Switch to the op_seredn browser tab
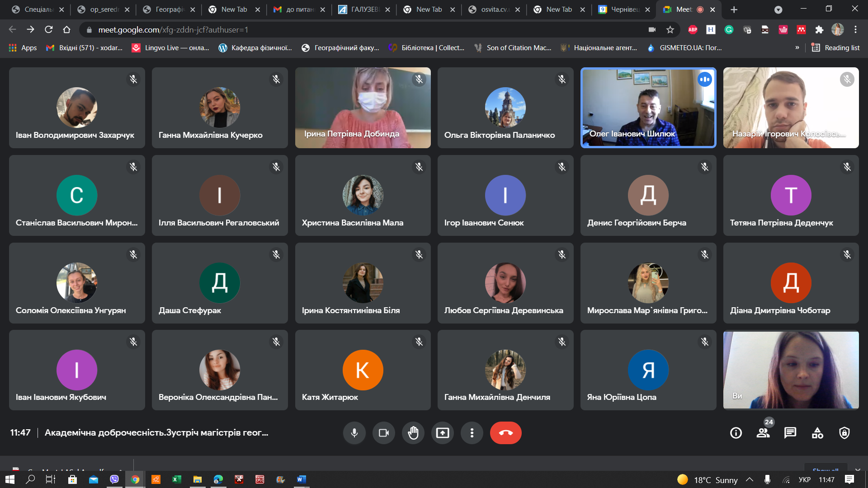The height and width of the screenshot is (488, 868). (x=104, y=9)
